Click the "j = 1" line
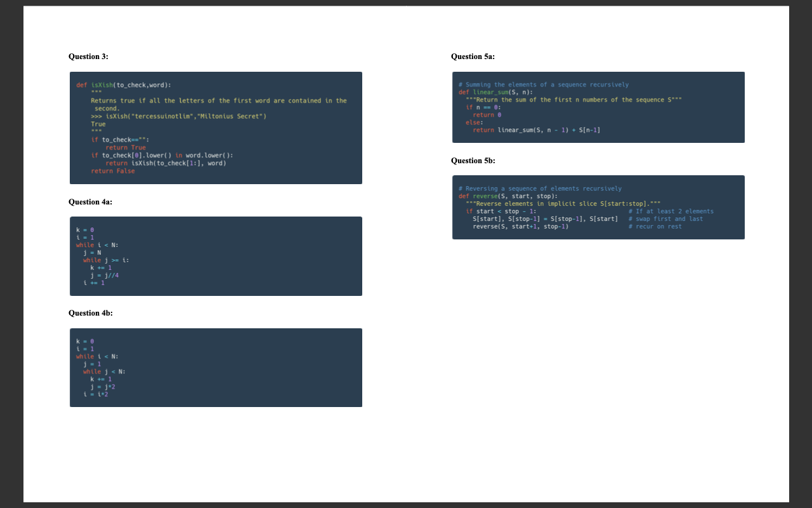The height and width of the screenshot is (508, 812). coord(93,364)
